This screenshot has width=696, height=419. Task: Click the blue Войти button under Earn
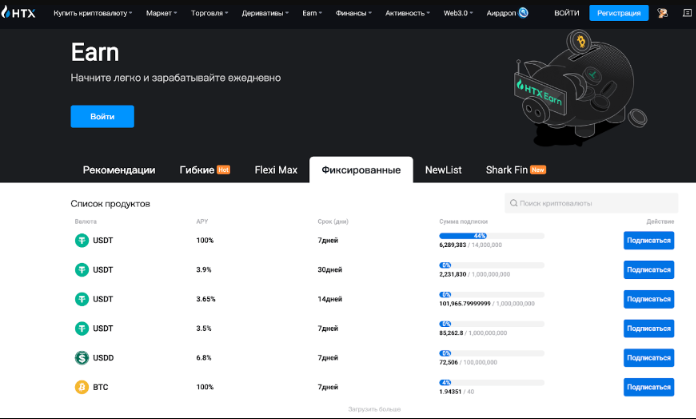(102, 116)
